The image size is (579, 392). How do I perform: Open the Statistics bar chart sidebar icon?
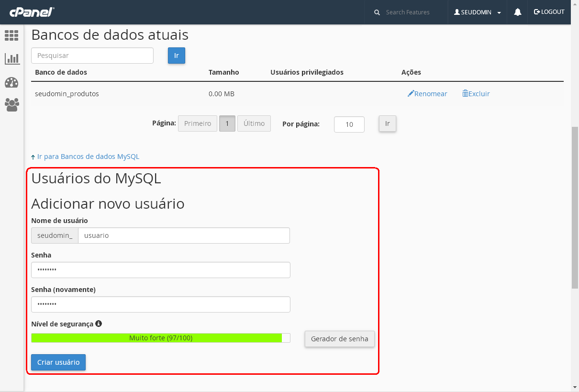click(11, 59)
